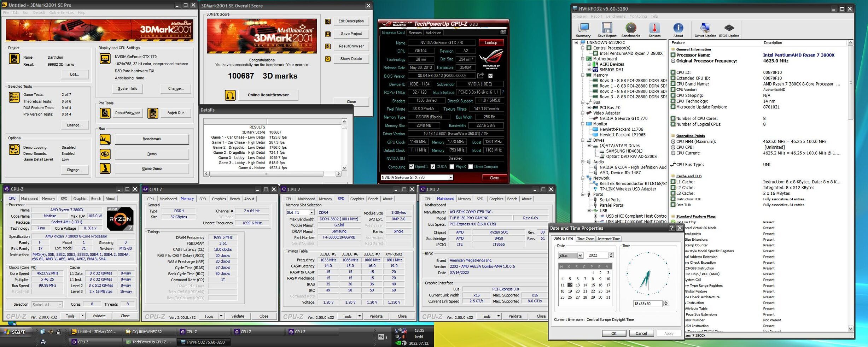
Task: Click the GPU-Z BIOS share icon
Action: pyautogui.click(x=480, y=75)
